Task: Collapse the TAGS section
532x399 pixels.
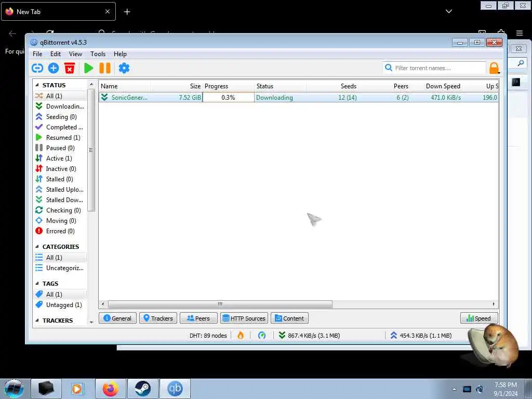Action: (37, 283)
